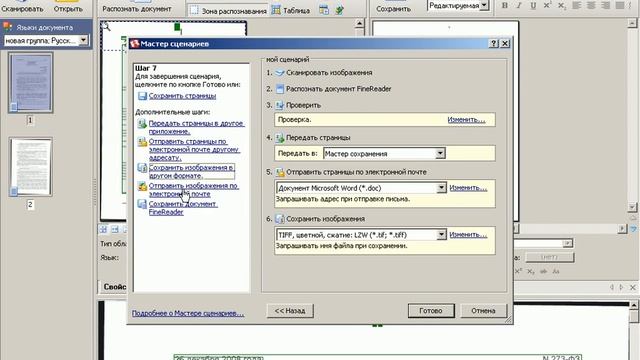The image size is (640, 360).
Task: Click Изменить link beside TIFF format
Action: coord(468,235)
